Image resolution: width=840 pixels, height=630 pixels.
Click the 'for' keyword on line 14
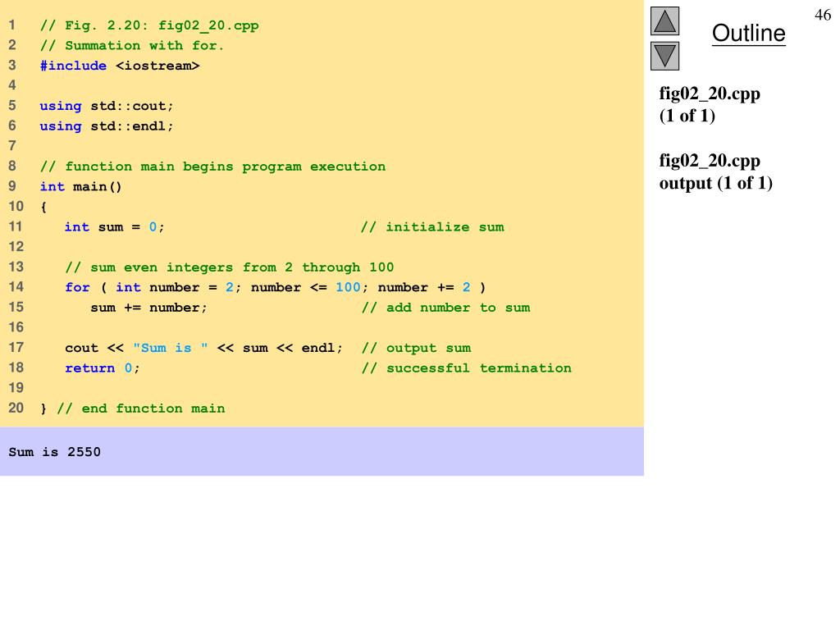point(78,287)
